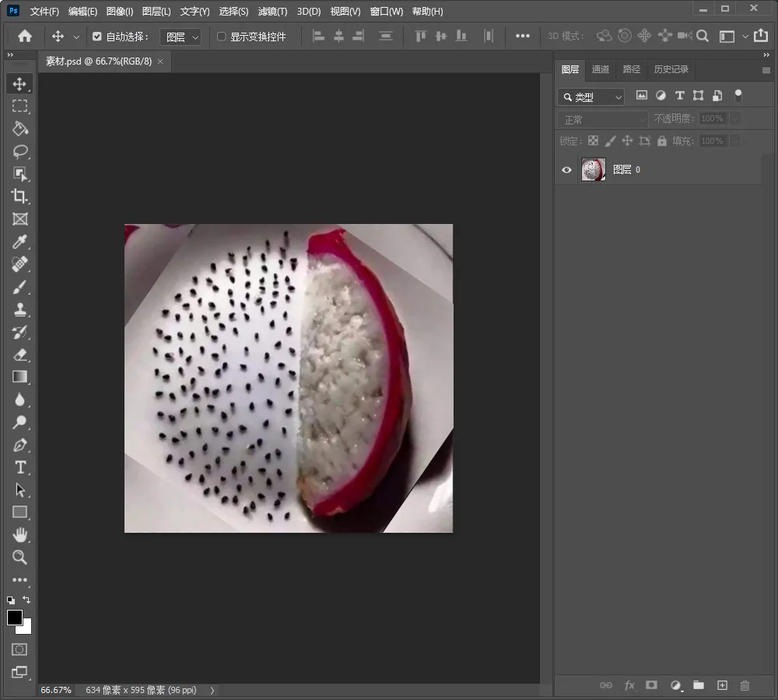Choose the Horizontal Type tool

[19, 467]
